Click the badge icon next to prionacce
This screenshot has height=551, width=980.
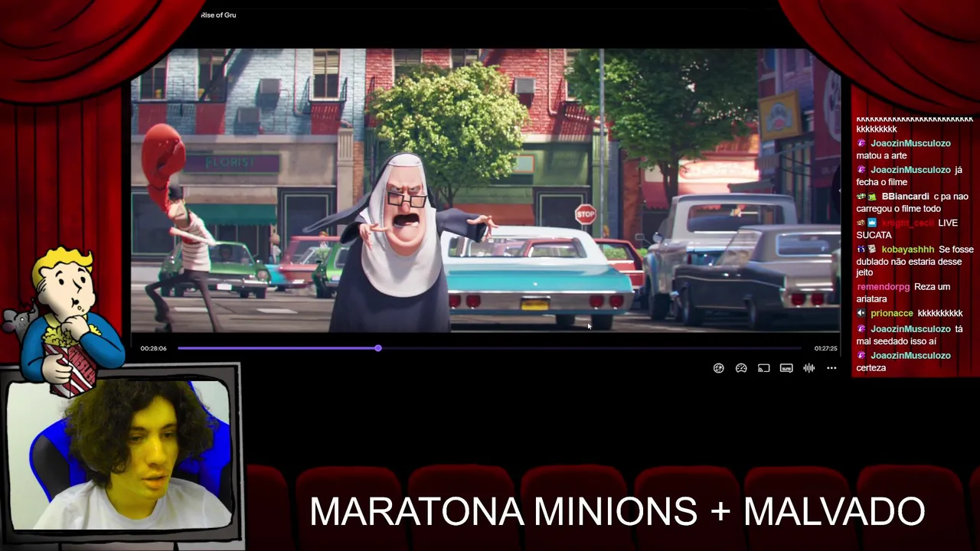pyautogui.click(x=861, y=314)
